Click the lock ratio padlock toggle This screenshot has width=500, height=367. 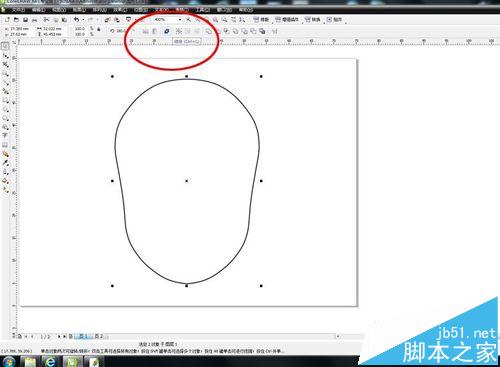[x=99, y=29]
